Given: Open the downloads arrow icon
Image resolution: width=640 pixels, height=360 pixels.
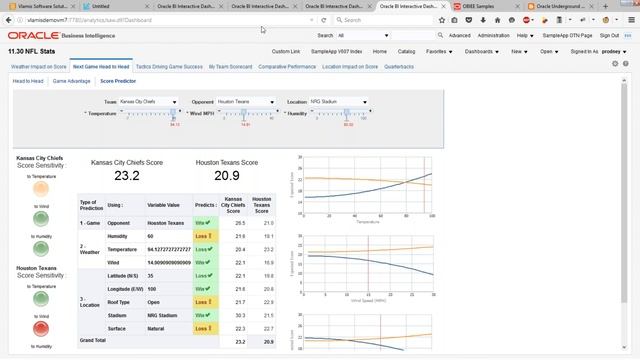Looking at the screenshot, I should (x=483, y=20).
